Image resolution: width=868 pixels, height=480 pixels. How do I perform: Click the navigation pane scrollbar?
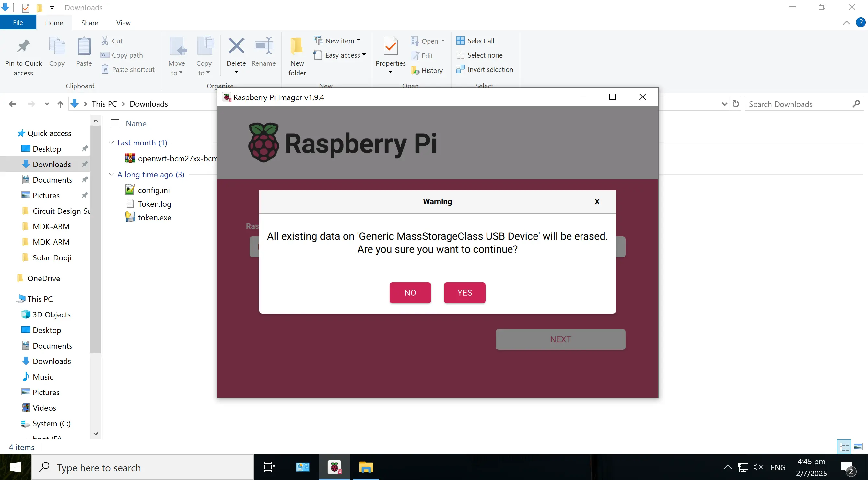tap(96, 239)
